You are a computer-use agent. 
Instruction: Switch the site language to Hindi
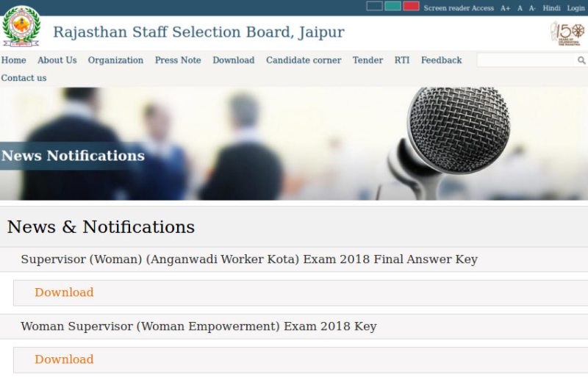[x=551, y=8]
